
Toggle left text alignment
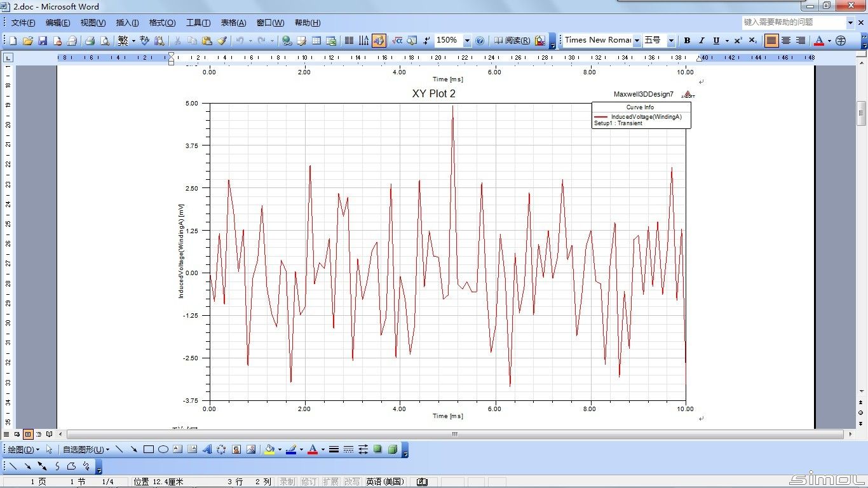[x=771, y=41]
